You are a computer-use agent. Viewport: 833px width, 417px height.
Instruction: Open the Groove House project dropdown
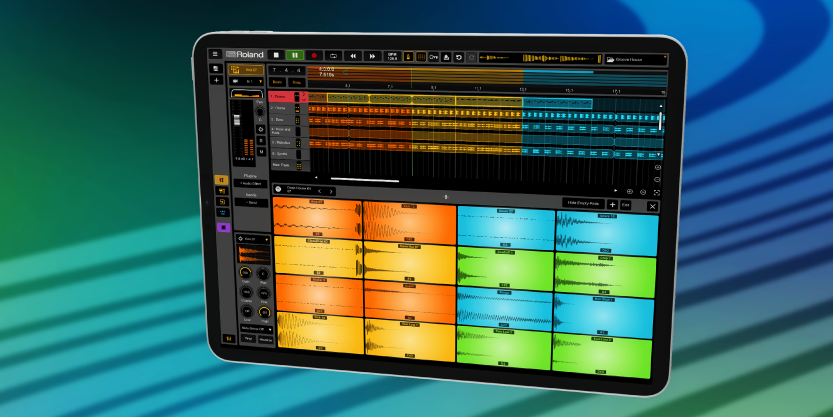[635, 59]
